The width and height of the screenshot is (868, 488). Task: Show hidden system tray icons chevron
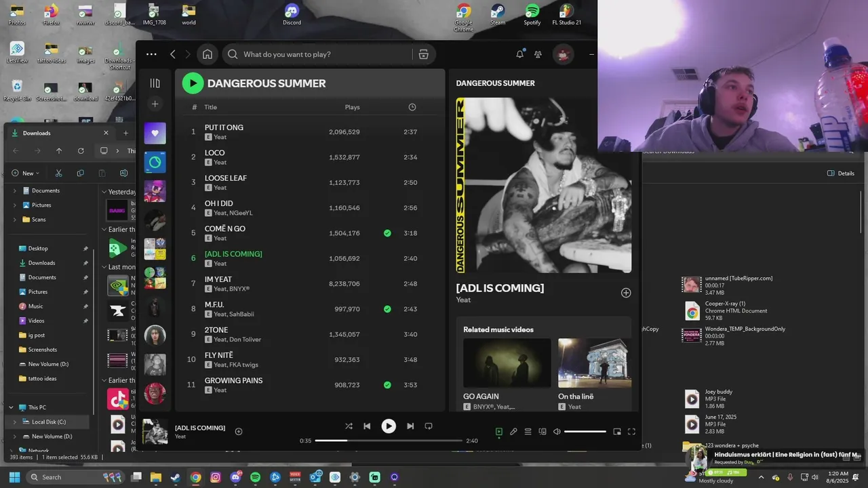click(x=762, y=477)
